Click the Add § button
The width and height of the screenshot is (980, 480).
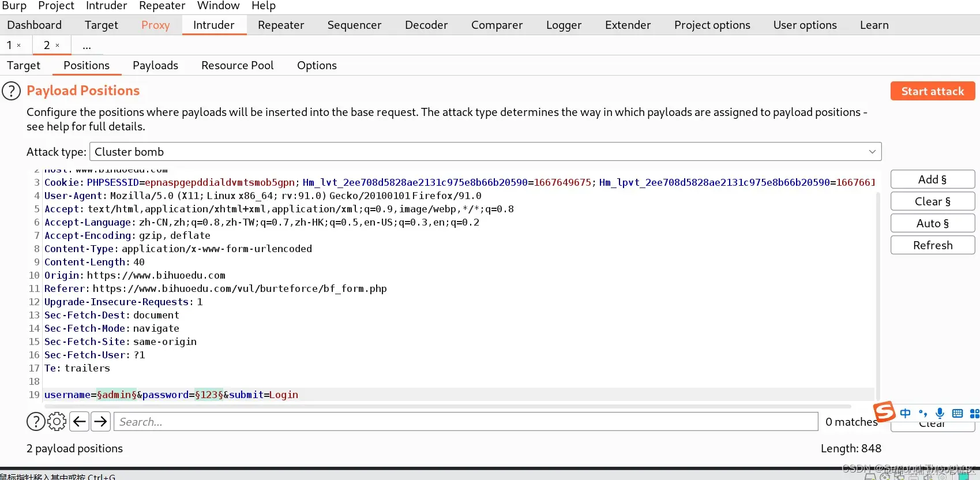[933, 179]
